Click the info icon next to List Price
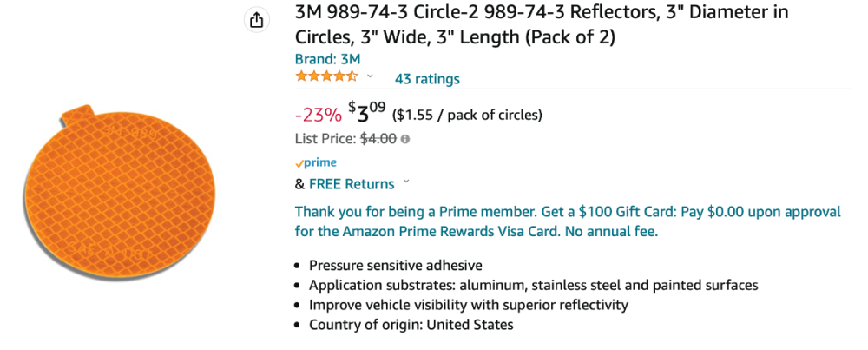868x350 pixels. click(x=405, y=138)
